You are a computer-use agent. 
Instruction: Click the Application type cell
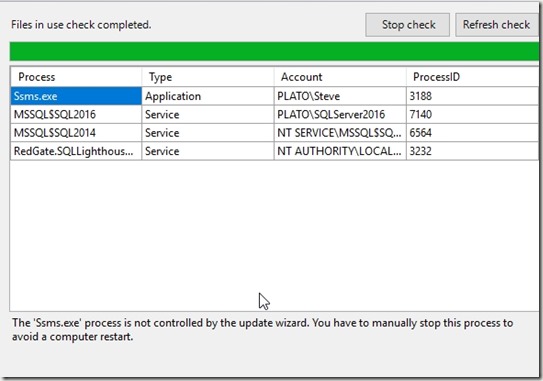[x=208, y=96]
